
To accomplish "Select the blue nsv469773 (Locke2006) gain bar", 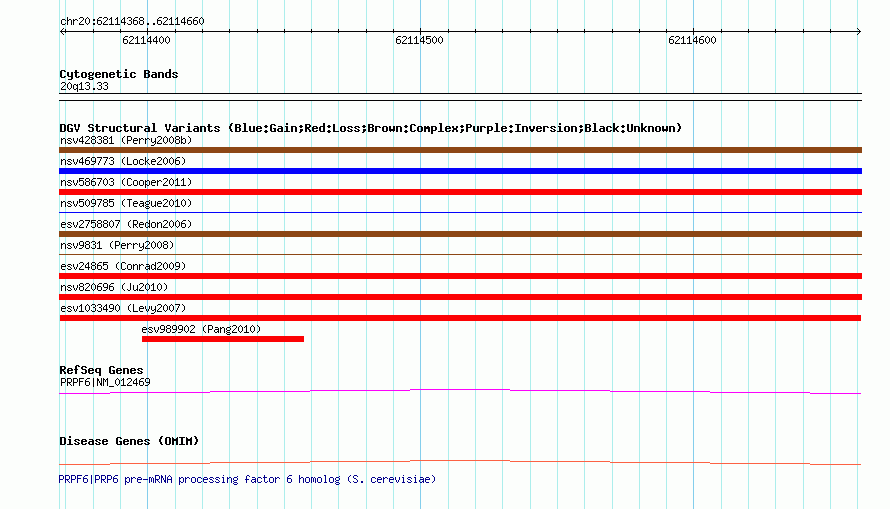I will [x=460, y=171].
